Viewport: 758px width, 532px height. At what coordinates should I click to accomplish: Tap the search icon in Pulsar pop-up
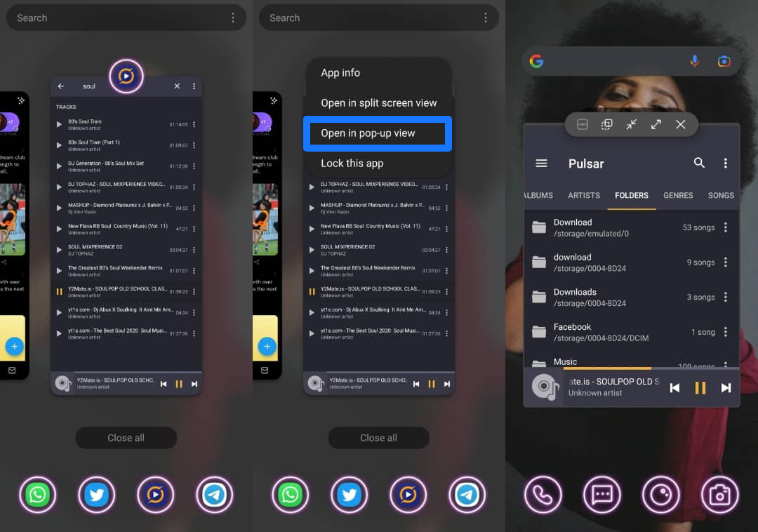pyautogui.click(x=699, y=163)
